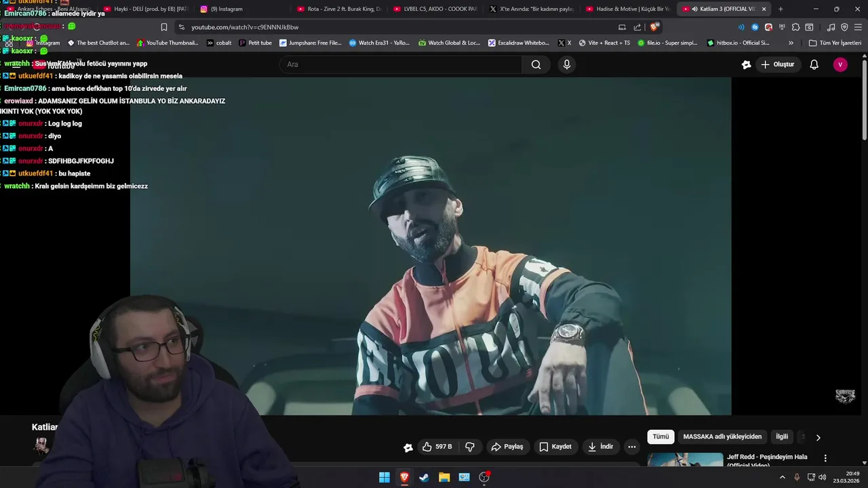This screenshot has height=488, width=868.
Task: Open the Windows Start menu
Action: click(384, 477)
